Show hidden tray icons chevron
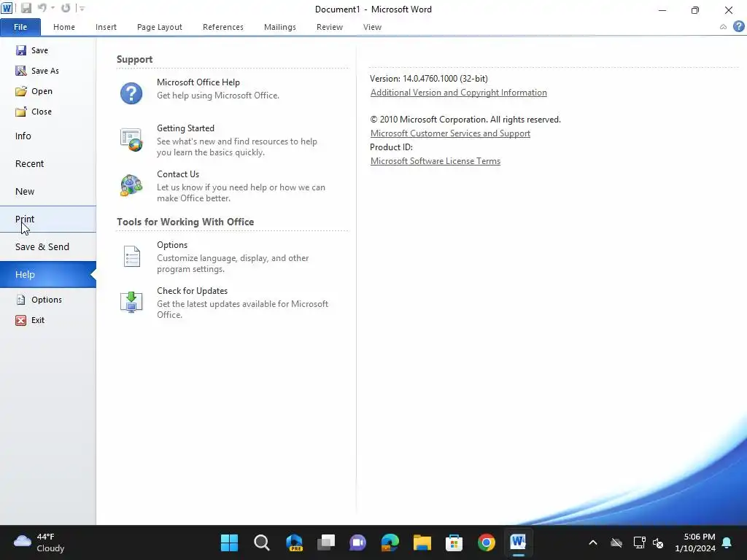Viewport: 747px width, 560px height. pos(593,542)
